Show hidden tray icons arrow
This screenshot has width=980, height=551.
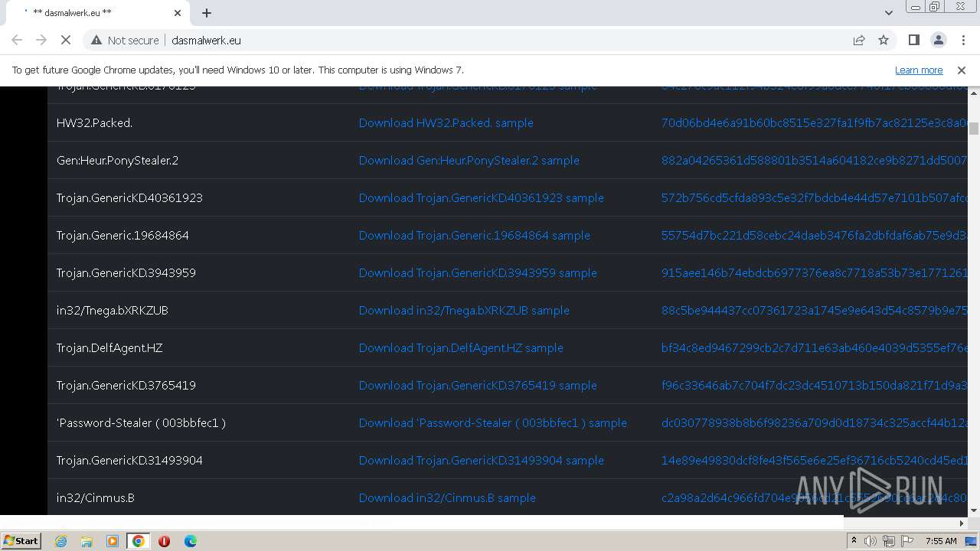point(854,541)
